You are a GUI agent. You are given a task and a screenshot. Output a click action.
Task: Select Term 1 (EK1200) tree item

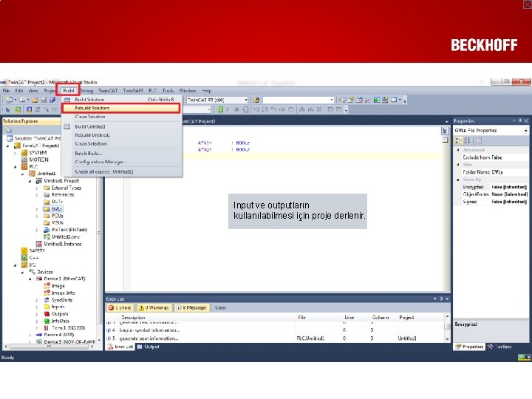[68, 328]
